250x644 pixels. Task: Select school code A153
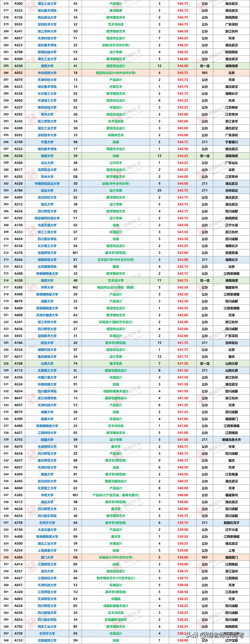[x=19, y=640]
